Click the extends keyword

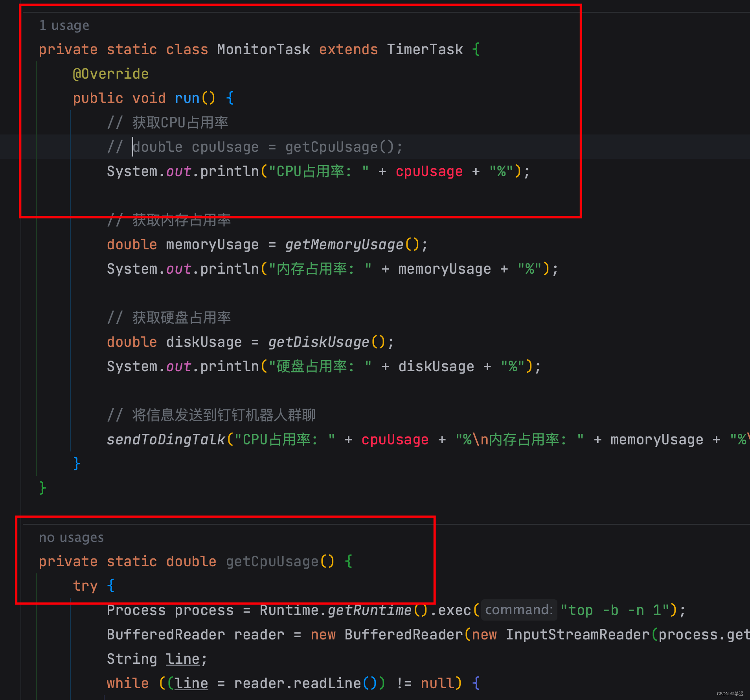[x=348, y=50]
